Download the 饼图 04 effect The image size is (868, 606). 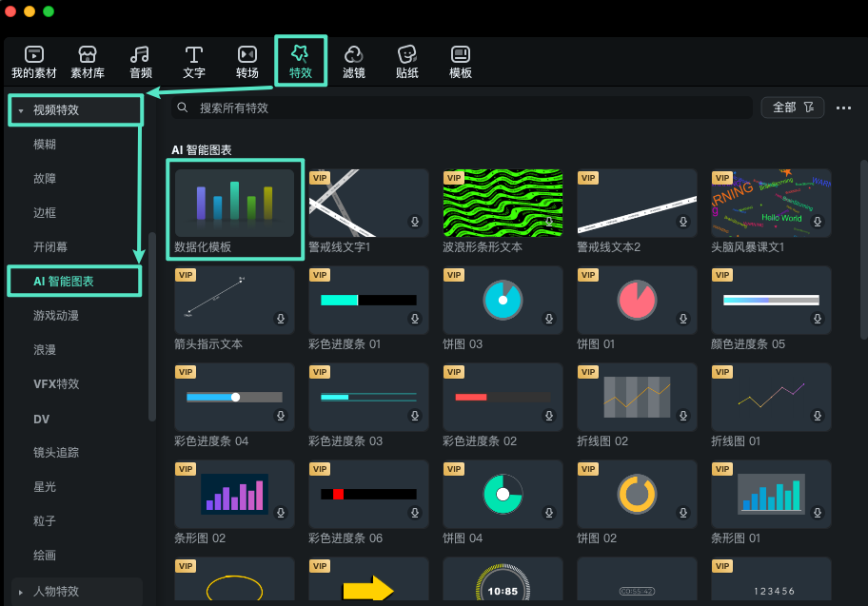tap(549, 513)
